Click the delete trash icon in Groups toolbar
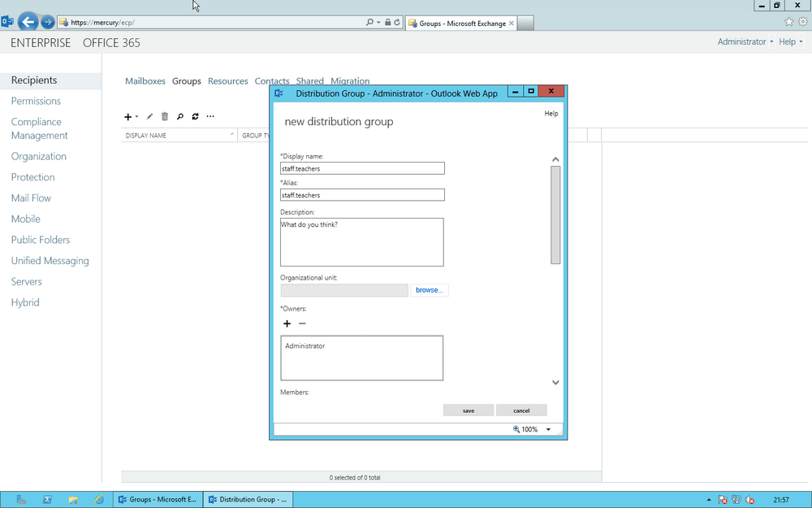Screen dimensions: 812x508 tap(165, 116)
